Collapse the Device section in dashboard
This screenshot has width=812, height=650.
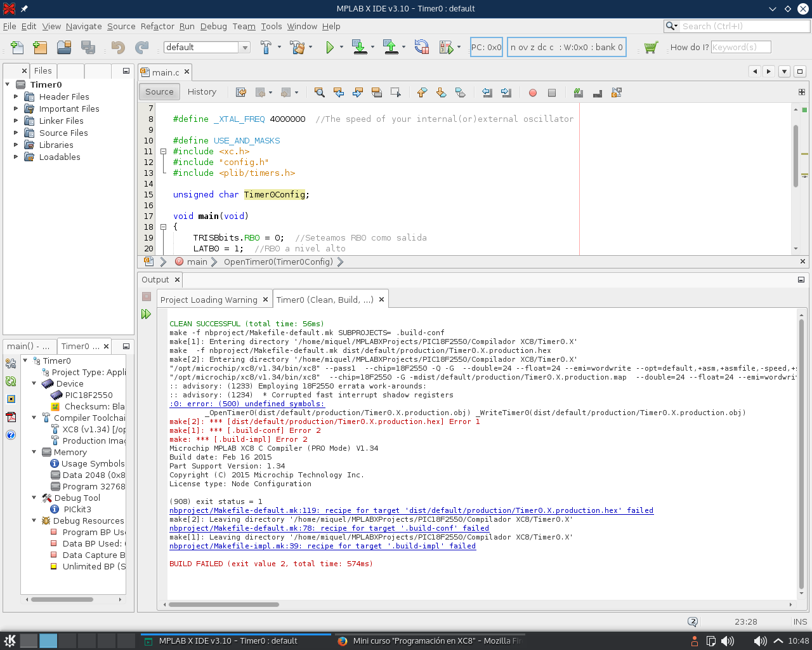click(x=34, y=383)
